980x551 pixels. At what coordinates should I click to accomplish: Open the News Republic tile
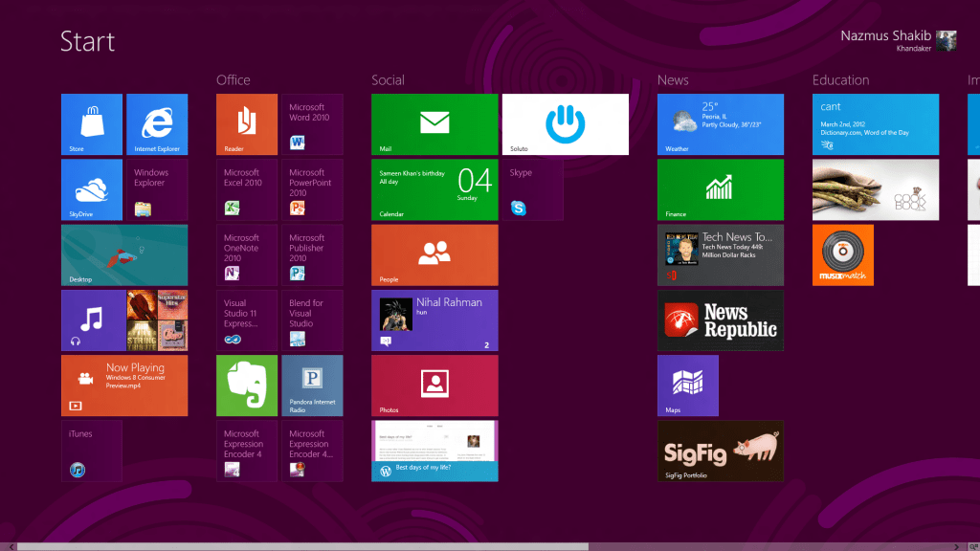point(720,320)
